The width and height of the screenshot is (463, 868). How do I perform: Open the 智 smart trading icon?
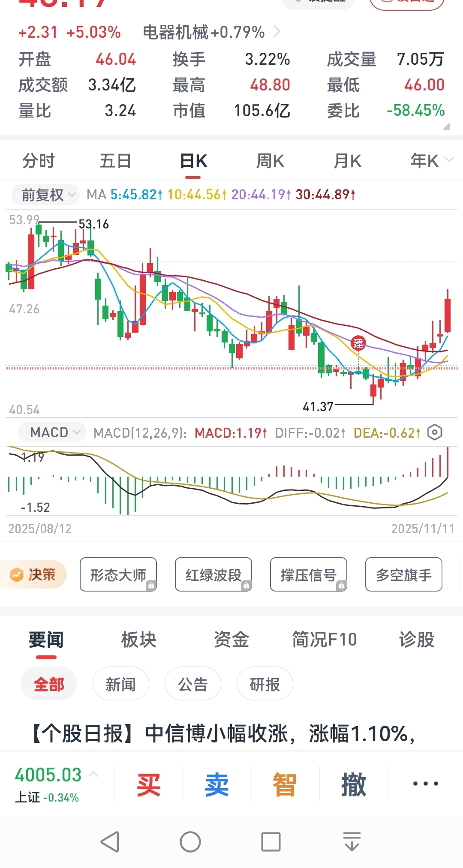coord(285,784)
